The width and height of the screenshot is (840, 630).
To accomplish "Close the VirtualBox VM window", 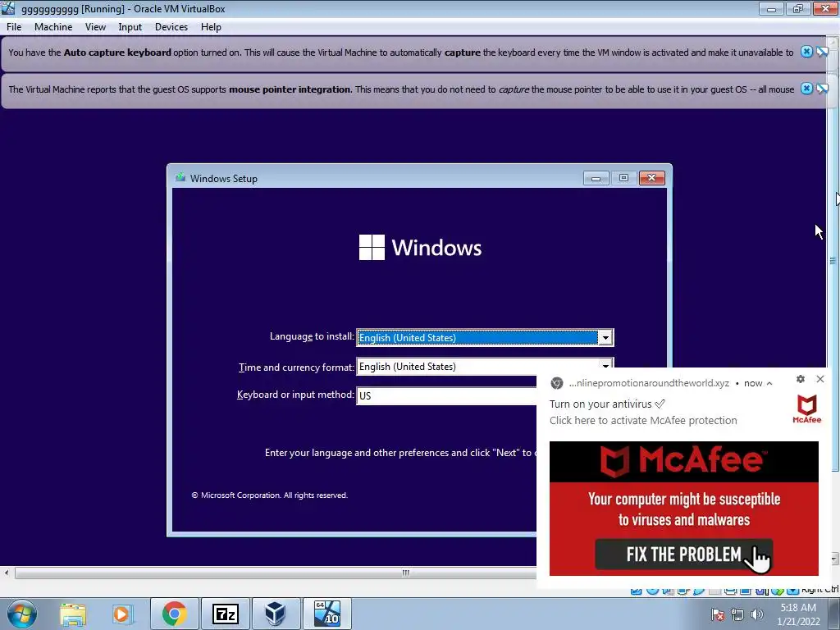I will point(825,8).
